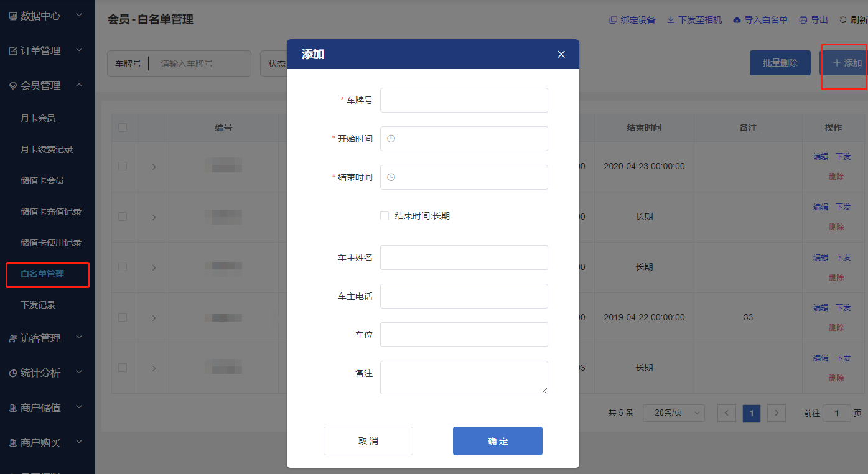Open 储值卡充值记录 menu item
Image resolution: width=868 pixels, height=474 pixels.
pyautogui.click(x=51, y=211)
